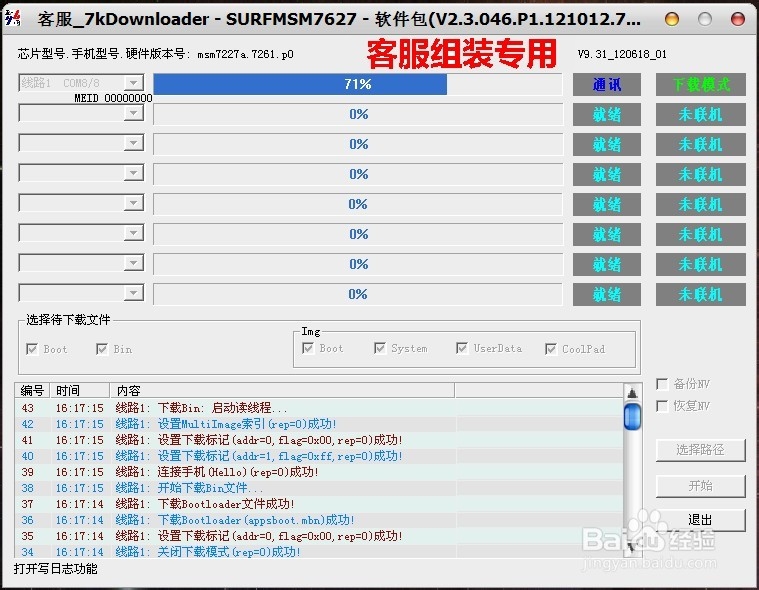The width and height of the screenshot is (759, 590).
Task: Click the 开始 button
Action: coord(700,485)
